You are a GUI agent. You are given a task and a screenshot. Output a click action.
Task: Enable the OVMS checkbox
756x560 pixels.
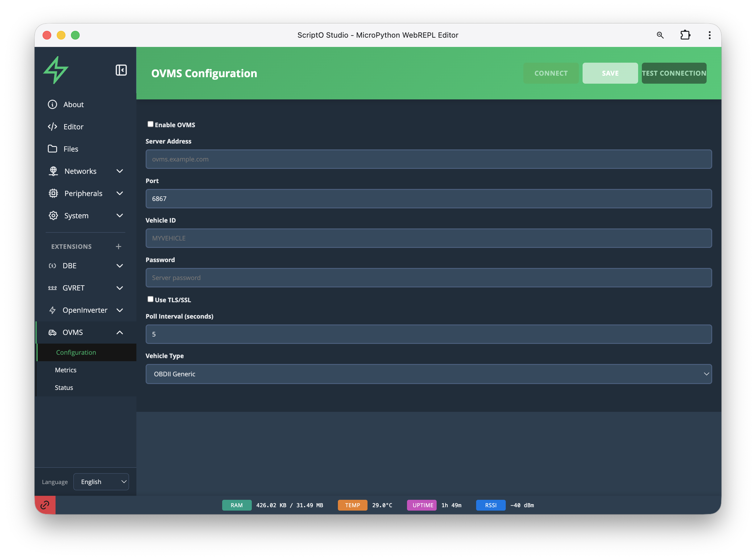(151, 124)
